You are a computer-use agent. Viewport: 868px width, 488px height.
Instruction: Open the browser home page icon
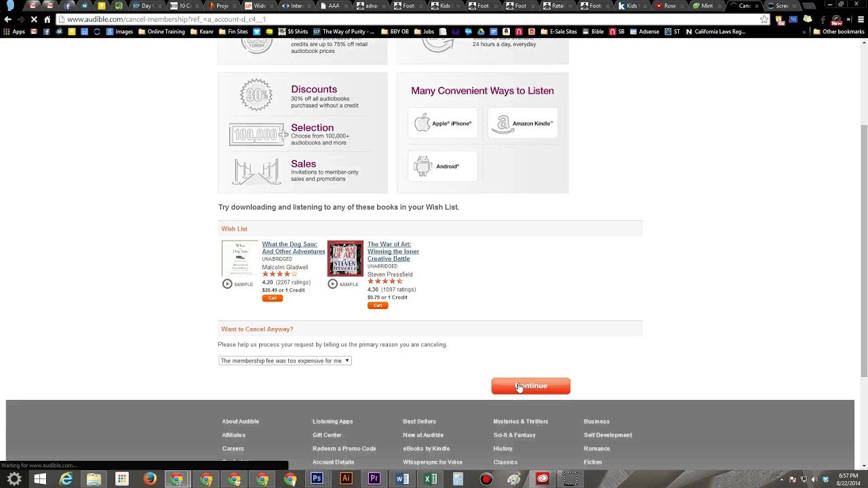[x=47, y=19]
